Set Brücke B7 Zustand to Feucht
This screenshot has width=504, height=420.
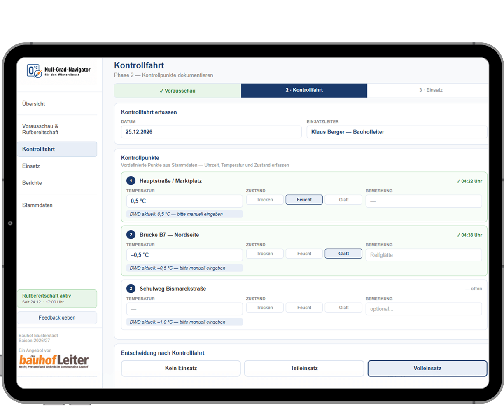304,254
